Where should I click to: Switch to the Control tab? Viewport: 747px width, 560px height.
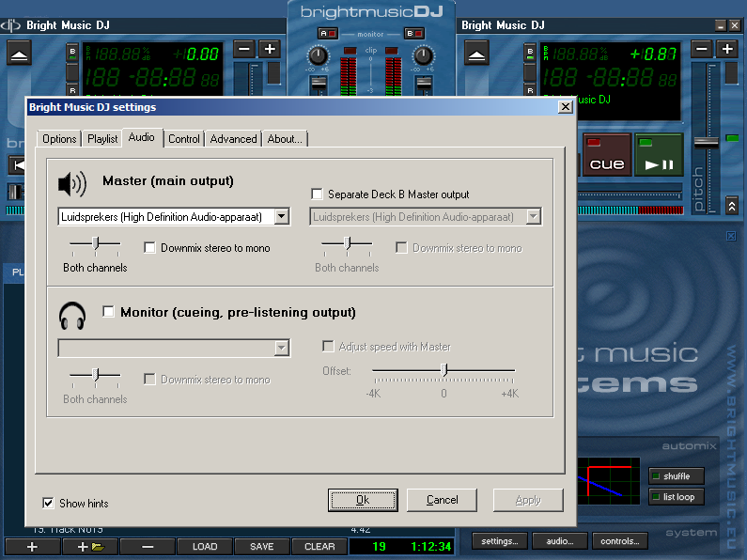pos(184,139)
